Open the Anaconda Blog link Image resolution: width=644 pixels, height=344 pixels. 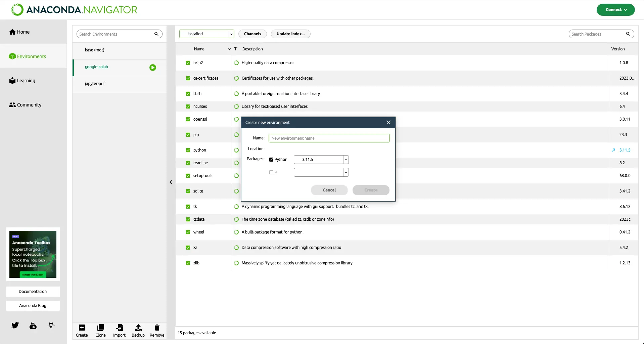[33, 306]
